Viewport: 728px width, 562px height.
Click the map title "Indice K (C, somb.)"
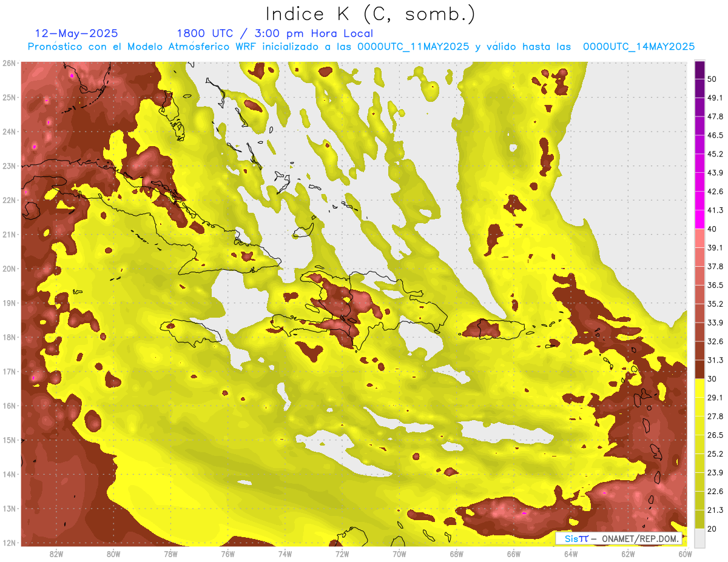point(371,14)
